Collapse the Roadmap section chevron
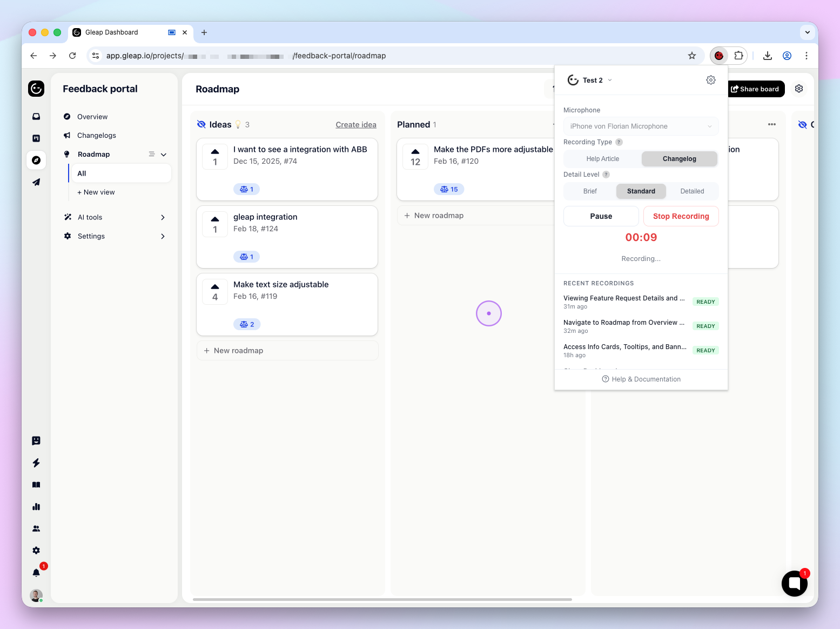Image resolution: width=840 pixels, height=629 pixels. point(164,155)
